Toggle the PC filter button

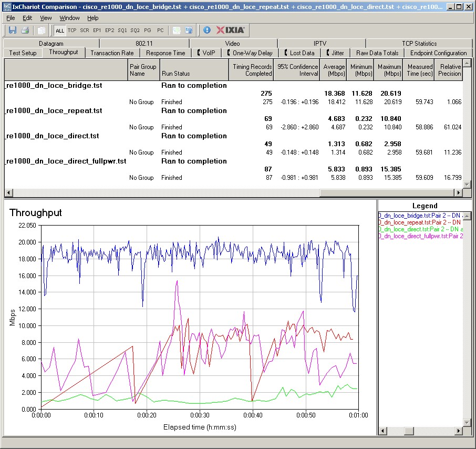pos(160,30)
